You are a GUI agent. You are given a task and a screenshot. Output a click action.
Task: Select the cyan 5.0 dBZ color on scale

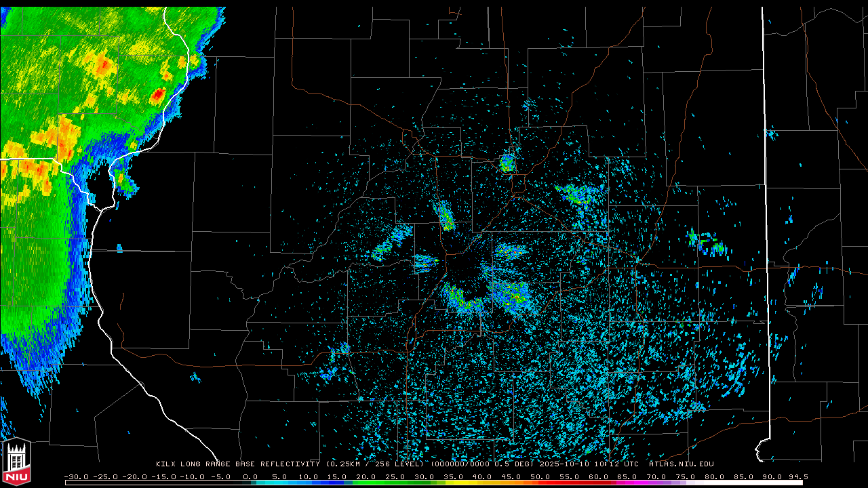click(279, 483)
